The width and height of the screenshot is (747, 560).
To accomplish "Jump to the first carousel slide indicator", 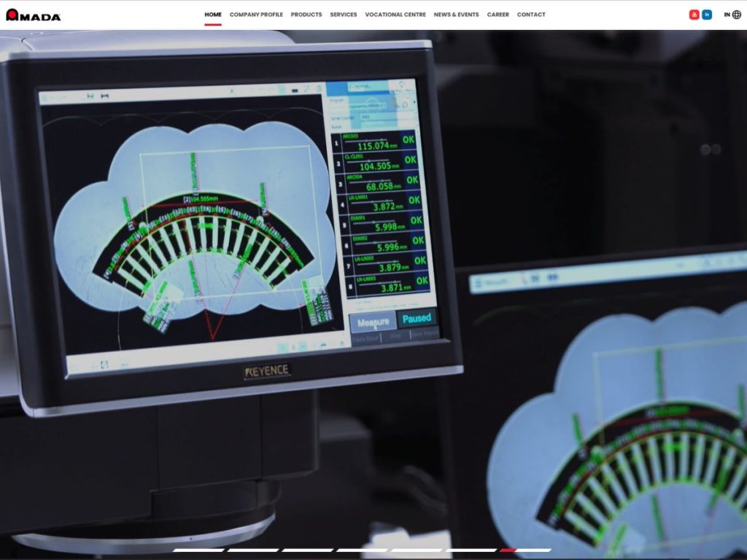I will click(198, 551).
